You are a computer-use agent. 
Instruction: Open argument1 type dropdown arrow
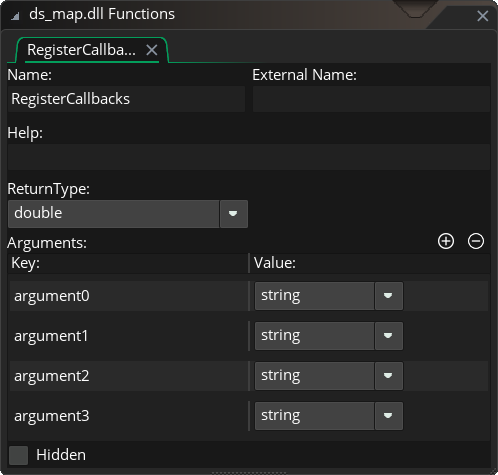click(388, 336)
